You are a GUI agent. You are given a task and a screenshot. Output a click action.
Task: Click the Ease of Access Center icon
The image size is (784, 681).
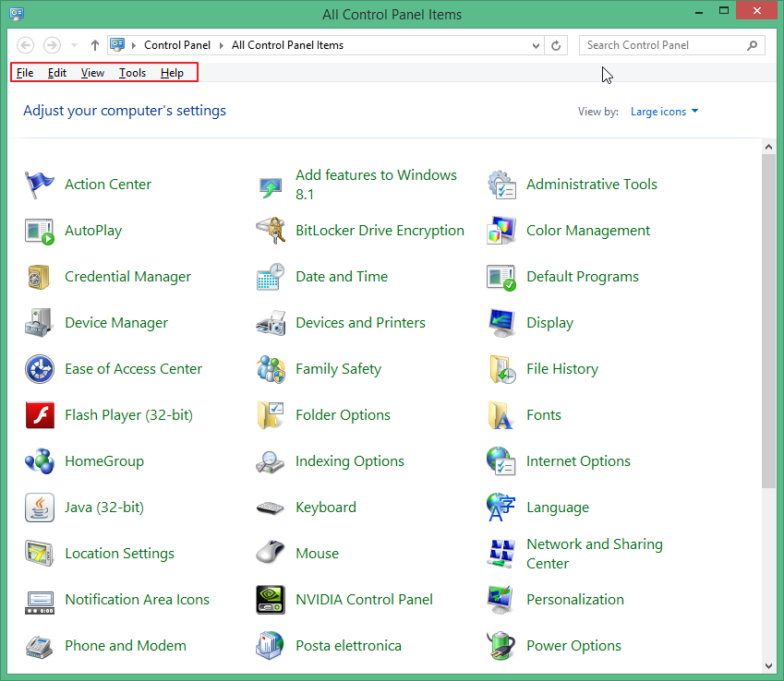pos(40,369)
